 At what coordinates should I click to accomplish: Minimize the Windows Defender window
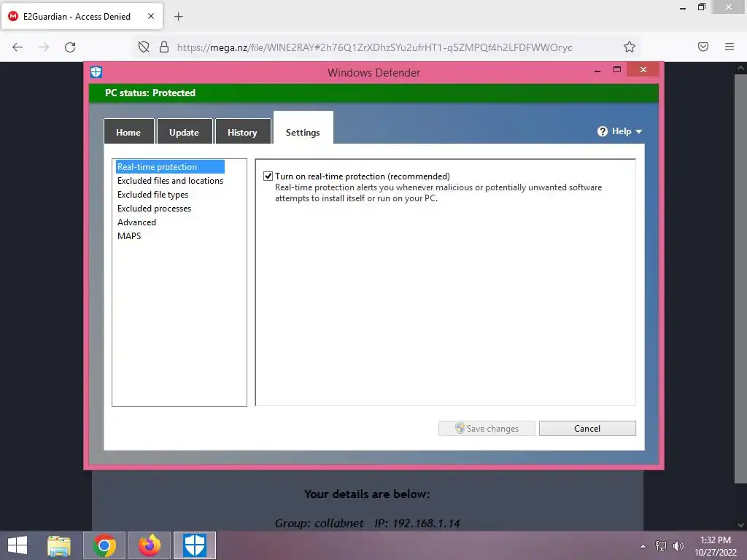tap(597, 71)
